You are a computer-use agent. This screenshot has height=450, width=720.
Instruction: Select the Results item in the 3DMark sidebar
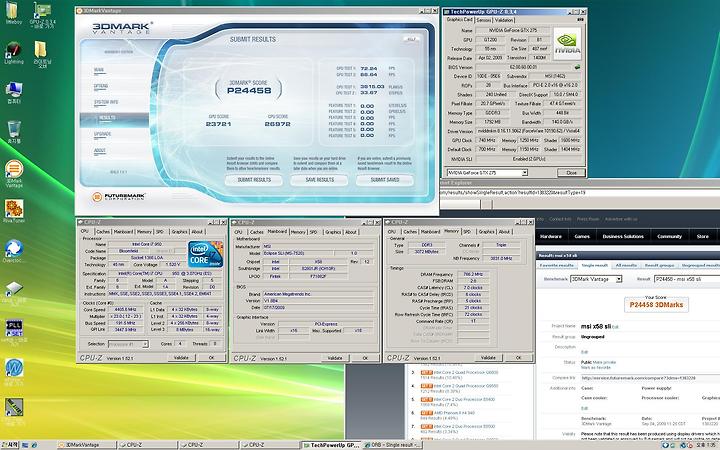pos(114,118)
